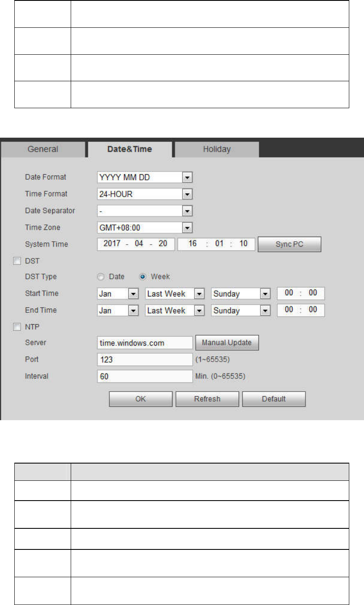Click the Manual Update button
The width and height of the screenshot is (364, 605).
point(227,343)
